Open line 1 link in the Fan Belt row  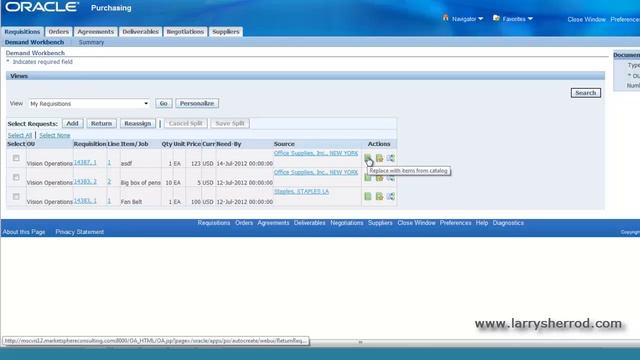[109, 201]
